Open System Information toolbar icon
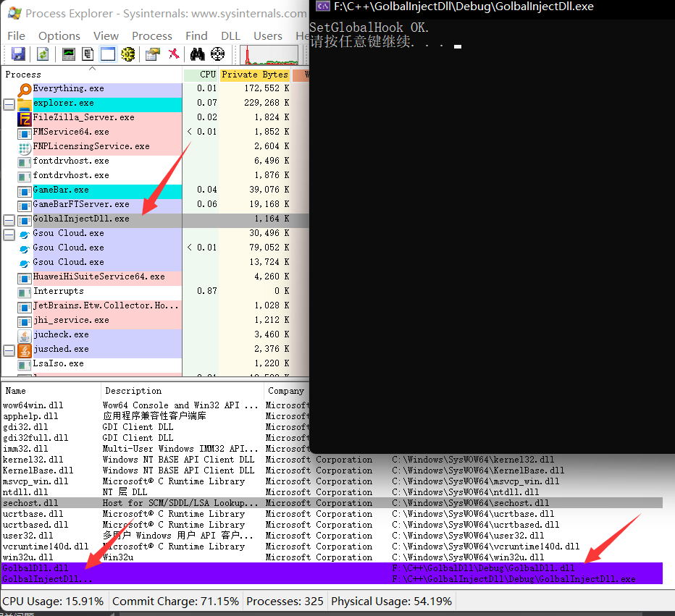Viewport: 675px width, 616px height. [69, 54]
